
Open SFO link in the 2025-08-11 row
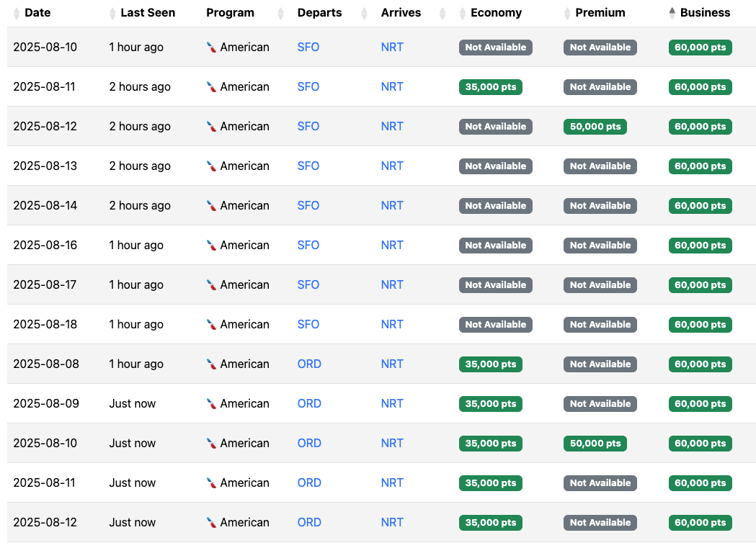pos(308,86)
